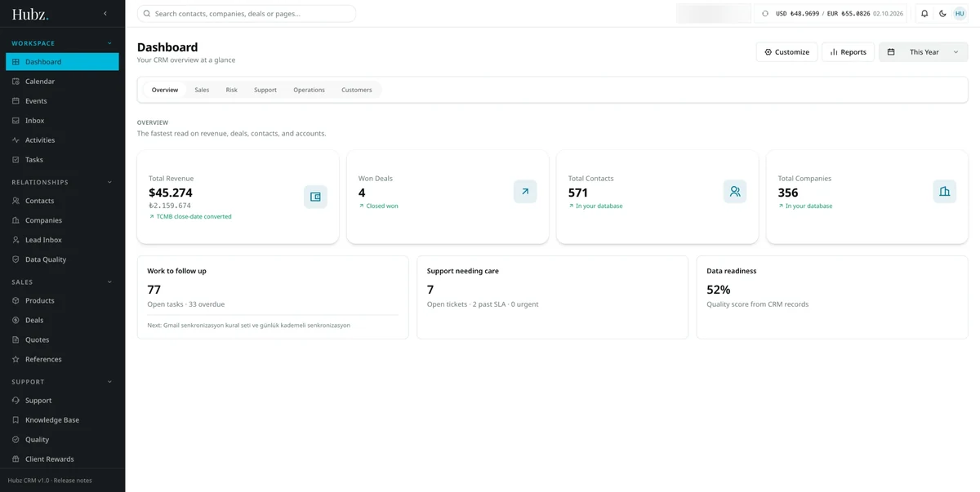Select the Overview tab

pos(165,90)
